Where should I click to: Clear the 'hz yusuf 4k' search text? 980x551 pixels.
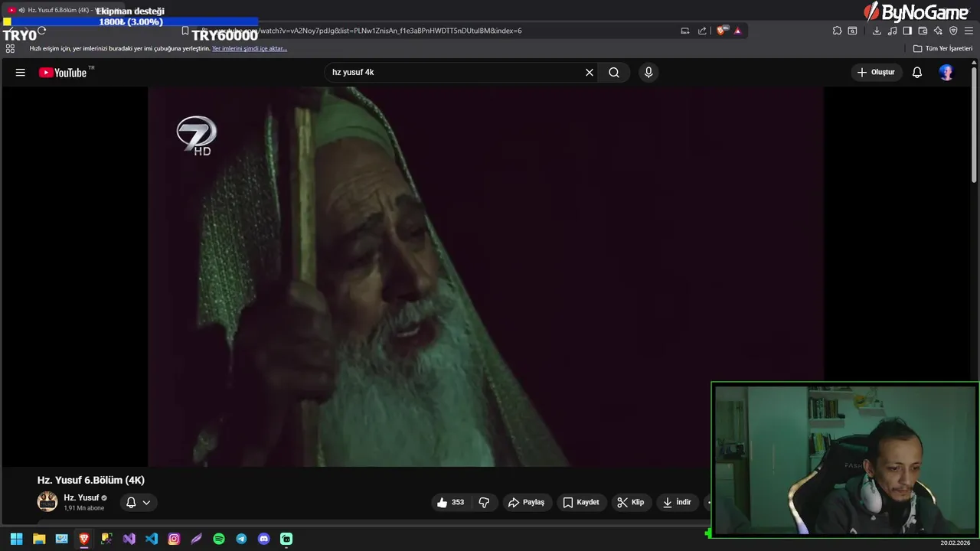tap(590, 72)
